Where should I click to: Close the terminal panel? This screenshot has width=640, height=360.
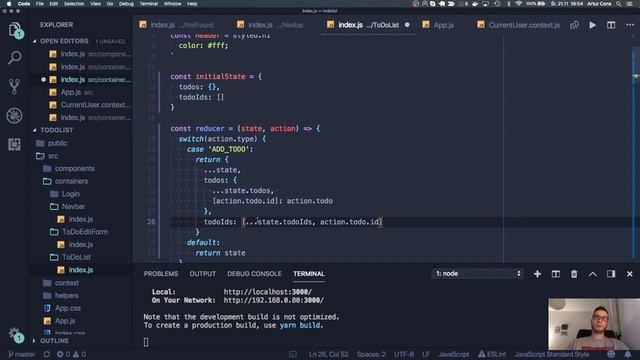pyautogui.click(x=629, y=274)
